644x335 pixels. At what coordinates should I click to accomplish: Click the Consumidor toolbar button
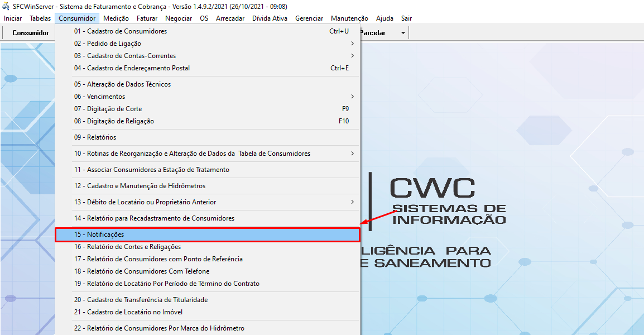30,33
